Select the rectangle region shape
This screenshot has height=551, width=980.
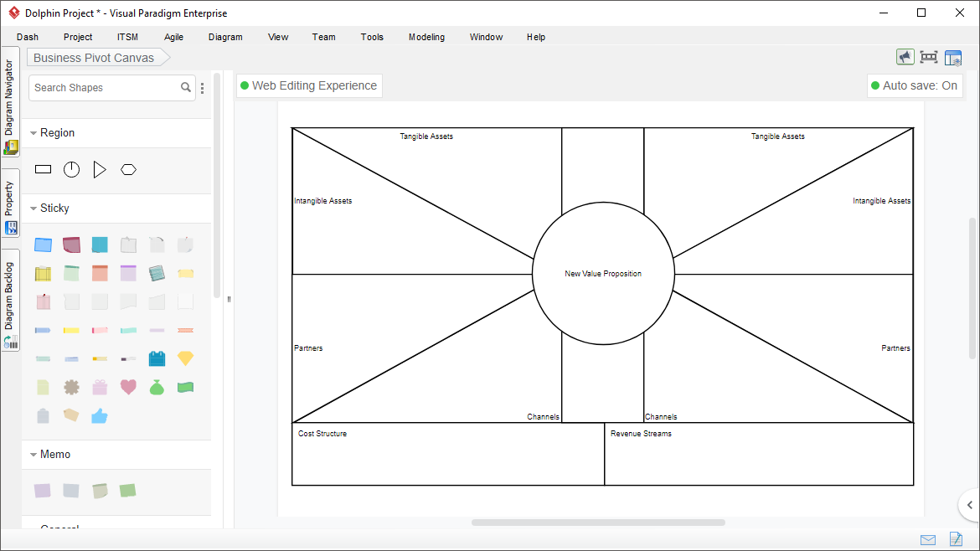point(43,169)
